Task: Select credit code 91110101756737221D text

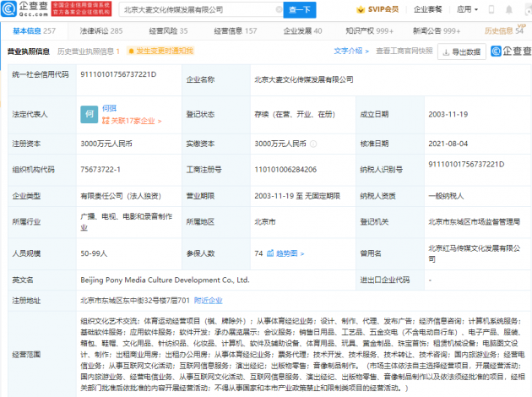Action: coord(118,74)
